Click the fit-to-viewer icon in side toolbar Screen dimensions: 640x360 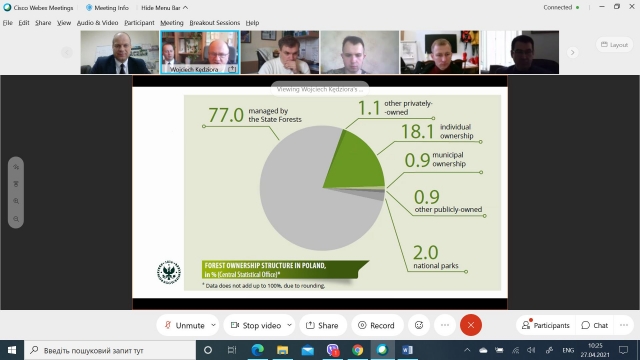click(x=16, y=184)
